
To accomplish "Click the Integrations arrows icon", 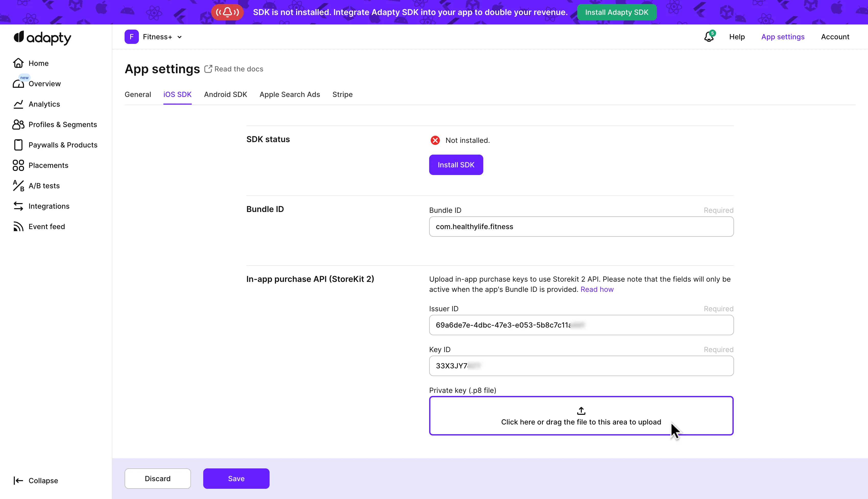I will click(18, 206).
